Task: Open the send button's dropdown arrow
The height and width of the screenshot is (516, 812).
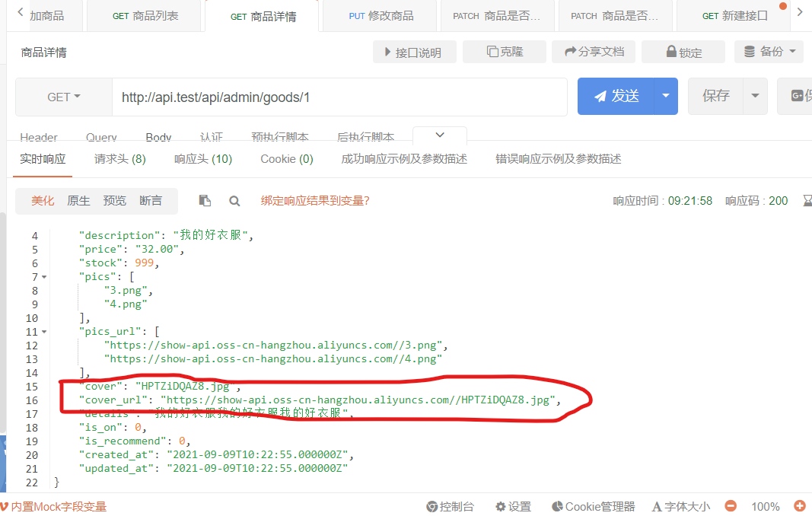Action: (x=665, y=96)
